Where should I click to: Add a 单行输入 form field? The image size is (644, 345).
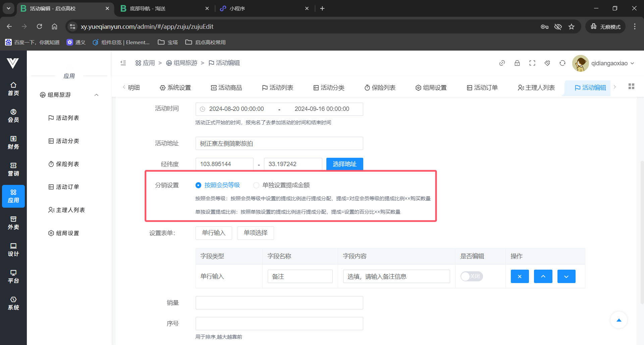(x=214, y=233)
